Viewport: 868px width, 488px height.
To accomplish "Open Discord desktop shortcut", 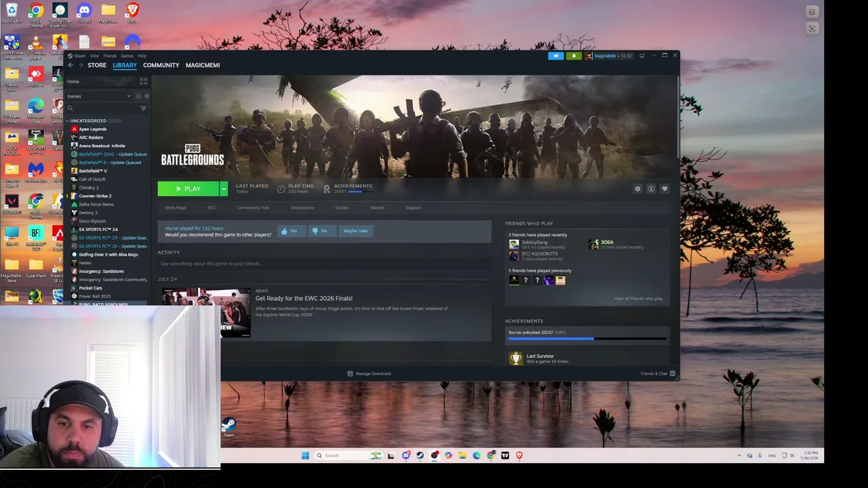I will [x=84, y=12].
